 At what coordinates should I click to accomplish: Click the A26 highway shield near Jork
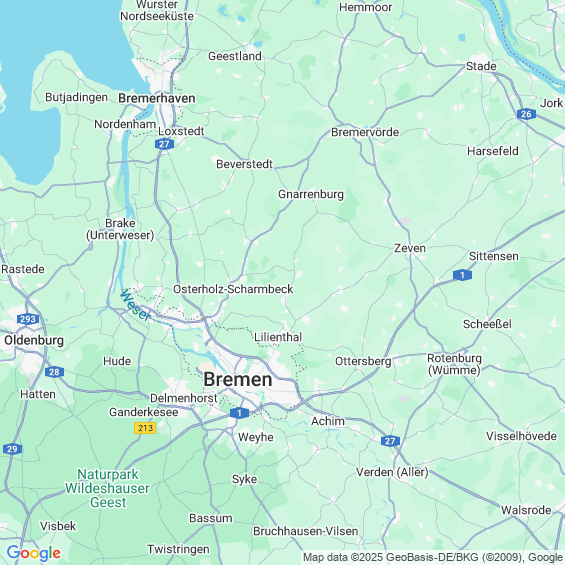pos(526,114)
